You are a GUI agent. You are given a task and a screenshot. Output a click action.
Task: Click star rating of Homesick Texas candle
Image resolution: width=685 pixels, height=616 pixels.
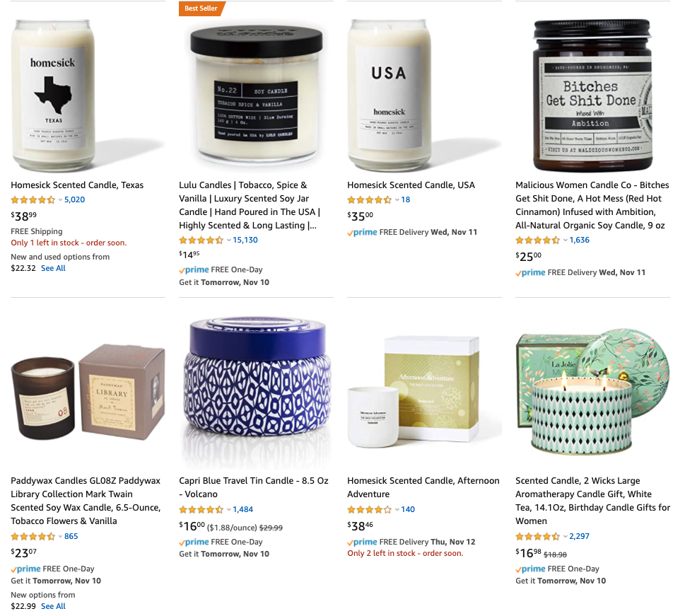[33, 200]
